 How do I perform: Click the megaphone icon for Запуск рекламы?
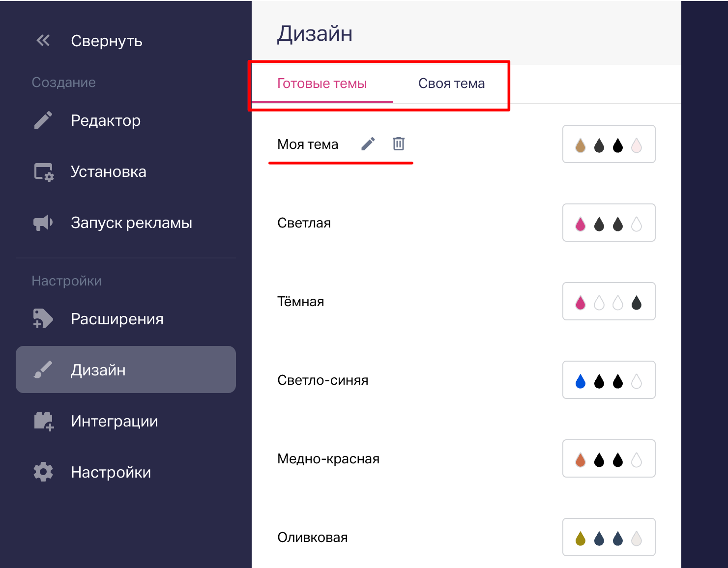43,223
